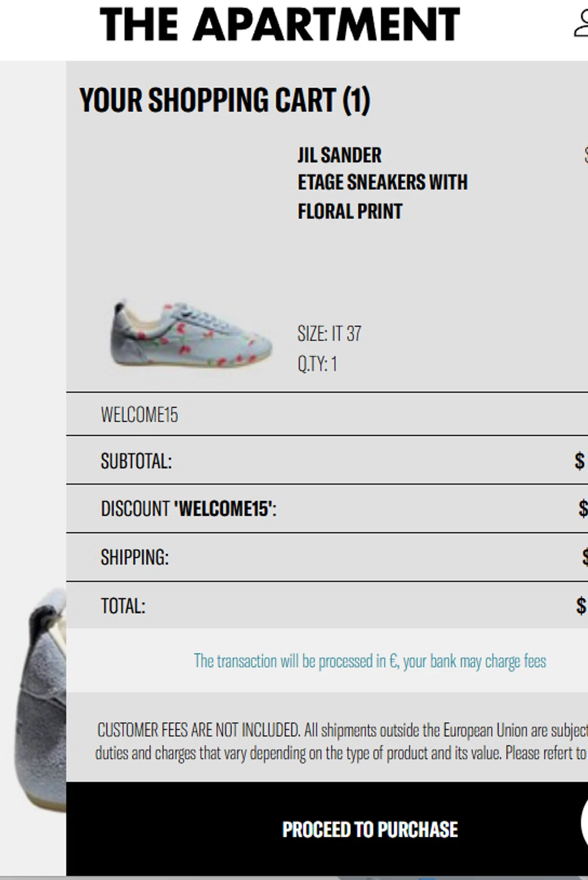The width and height of the screenshot is (588, 880).
Task: Click the subtotal dollar amount
Action: tap(580, 461)
